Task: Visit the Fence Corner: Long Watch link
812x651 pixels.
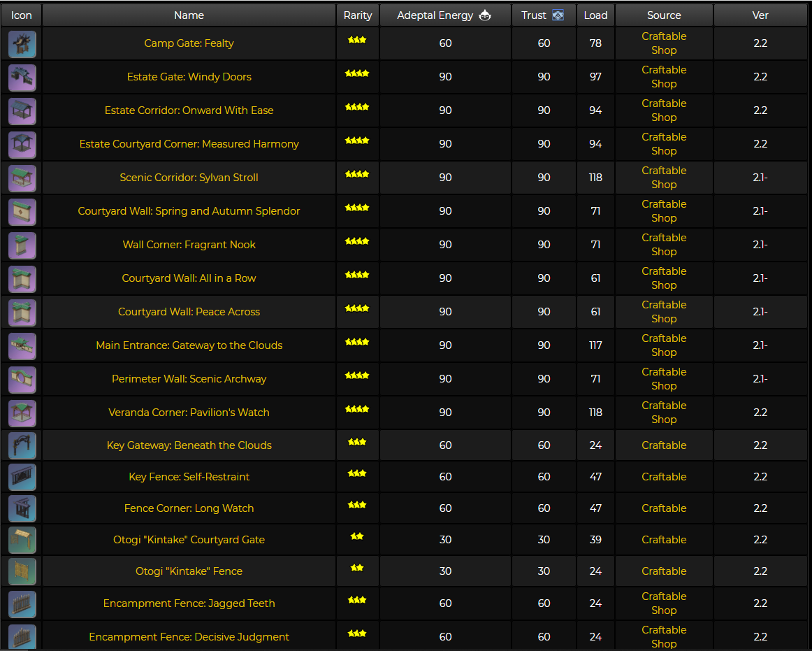Action: coord(189,508)
